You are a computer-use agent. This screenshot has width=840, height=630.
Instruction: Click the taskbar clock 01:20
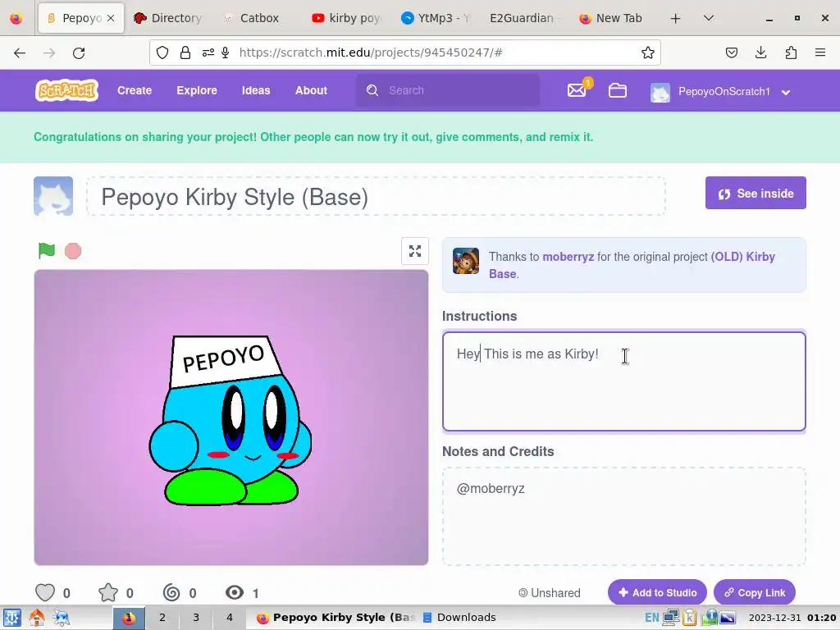tap(821, 618)
